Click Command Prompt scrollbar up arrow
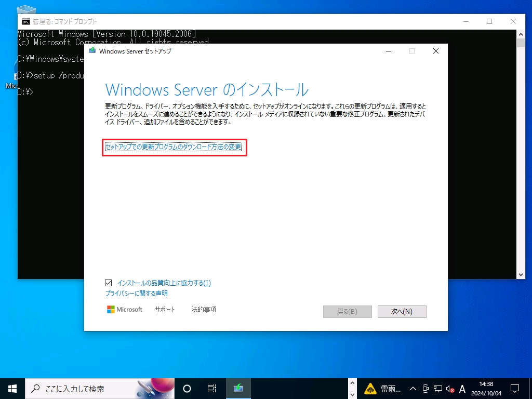Viewport: 532px width, 399px height. pyautogui.click(x=521, y=34)
